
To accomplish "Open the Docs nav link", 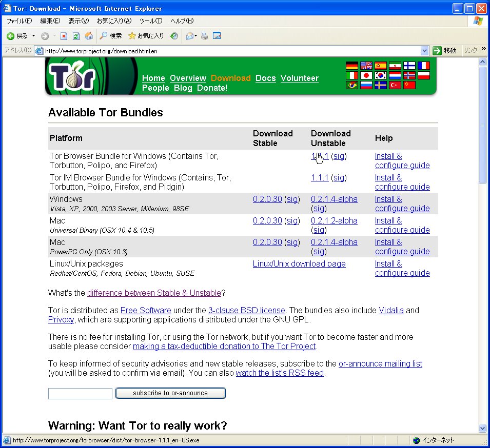I will point(266,78).
